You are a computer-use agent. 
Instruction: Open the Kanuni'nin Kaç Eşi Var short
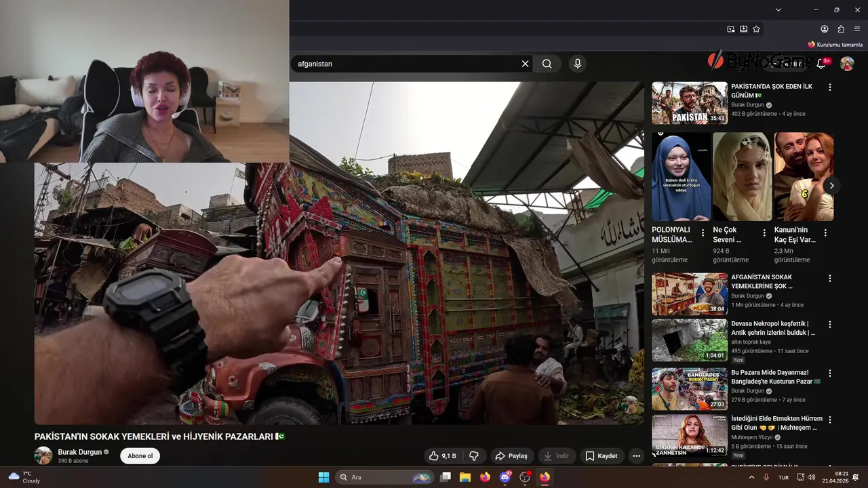pyautogui.click(x=804, y=177)
